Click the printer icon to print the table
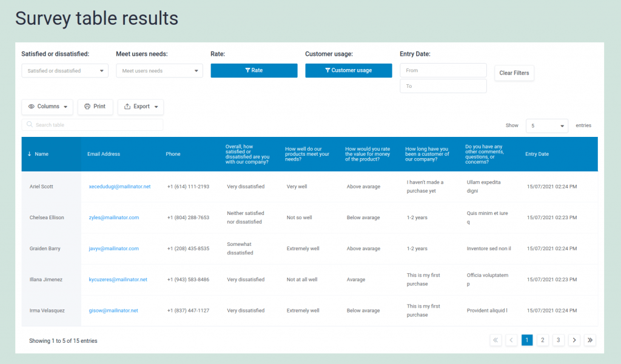The height and width of the screenshot is (364, 621). coord(87,107)
